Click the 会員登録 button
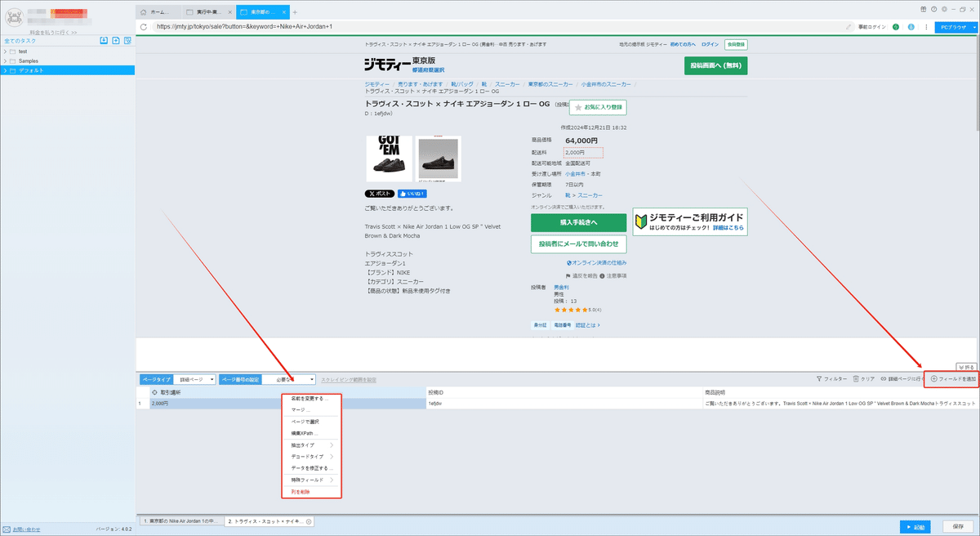The width and height of the screenshot is (980, 536). pos(736,44)
